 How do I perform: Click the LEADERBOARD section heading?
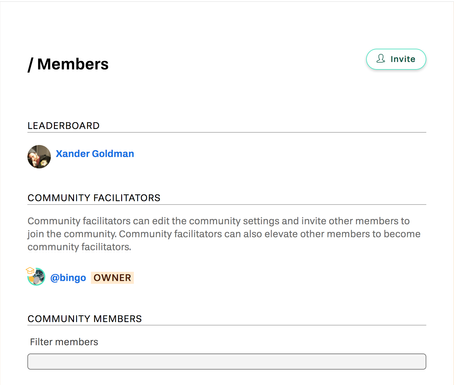pyautogui.click(x=63, y=126)
